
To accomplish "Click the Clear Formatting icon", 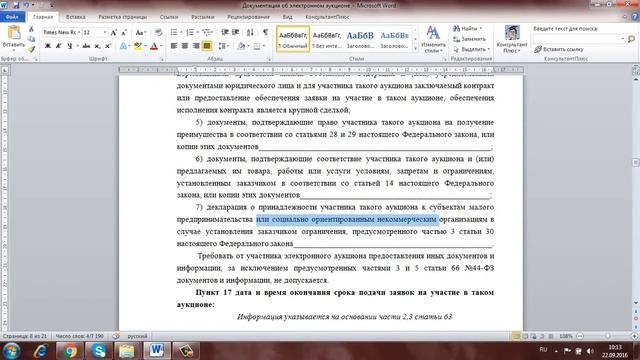I will point(158,32).
